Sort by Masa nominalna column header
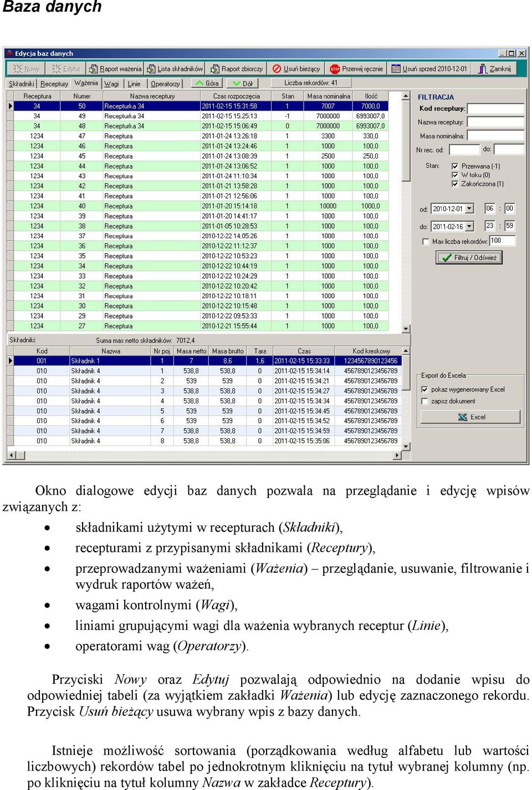Viewport: 532px width, 790px height. [328, 96]
